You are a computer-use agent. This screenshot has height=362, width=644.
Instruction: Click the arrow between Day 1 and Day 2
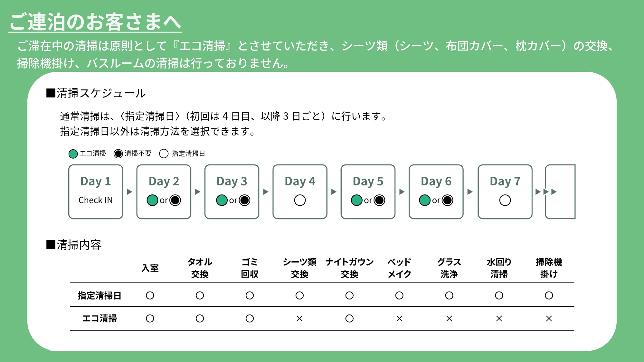coord(130,192)
